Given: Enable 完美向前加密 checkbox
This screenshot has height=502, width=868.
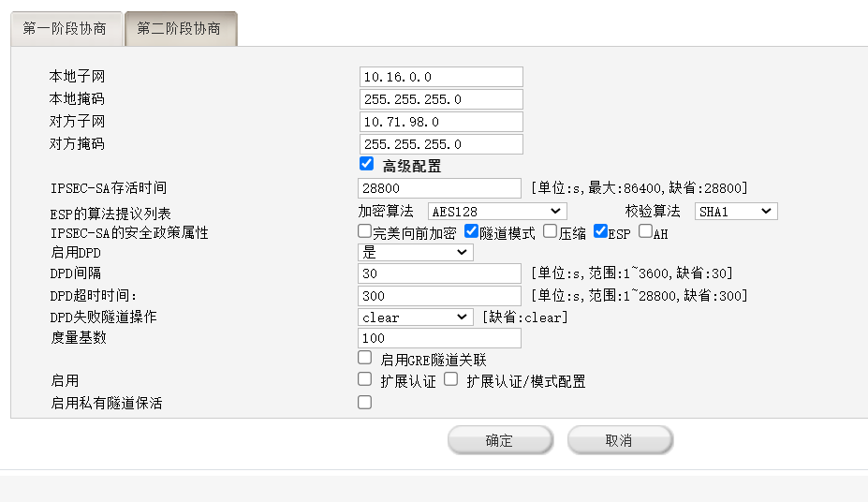Looking at the screenshot, I should (x=364, y=230).
